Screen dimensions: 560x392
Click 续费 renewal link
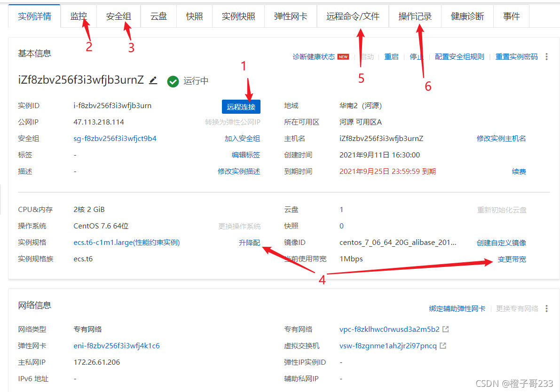click(519, 172)
